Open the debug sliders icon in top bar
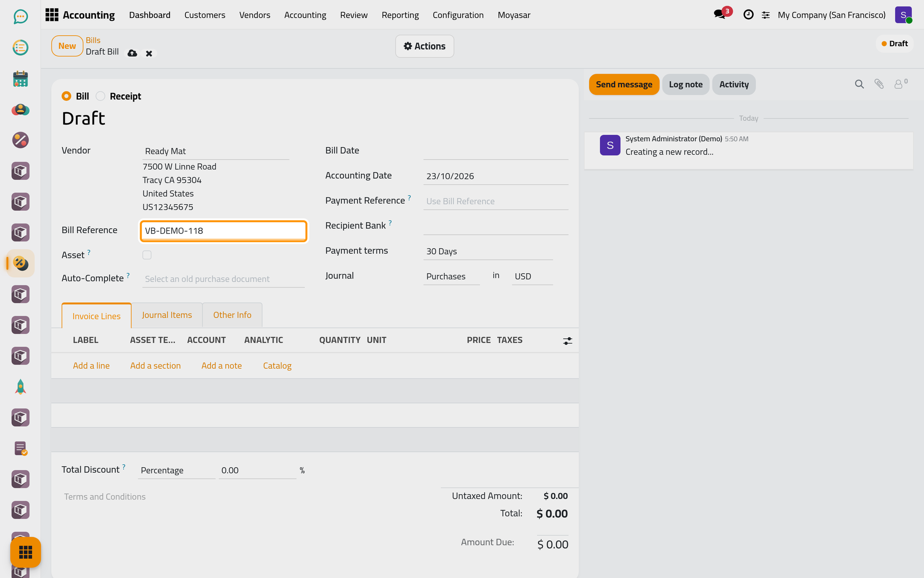This screenshot has width=924, height=578. point(766,15)
